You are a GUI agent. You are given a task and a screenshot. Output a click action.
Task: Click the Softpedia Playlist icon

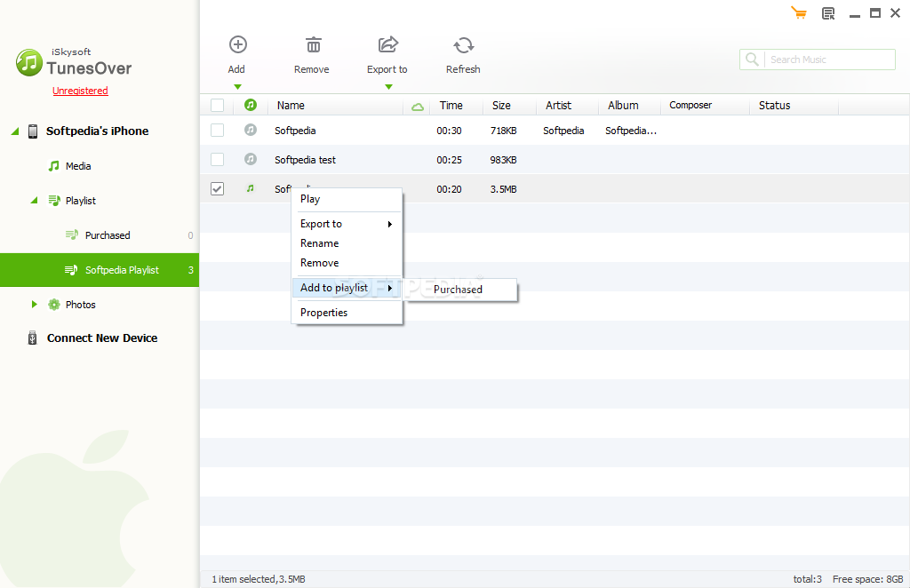pos(71,270)
